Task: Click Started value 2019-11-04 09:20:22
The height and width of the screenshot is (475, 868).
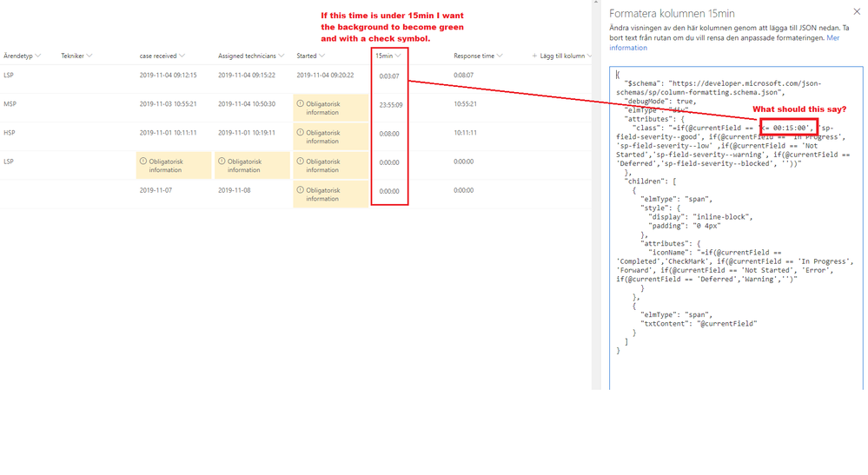Action: [x=325, y=76]
